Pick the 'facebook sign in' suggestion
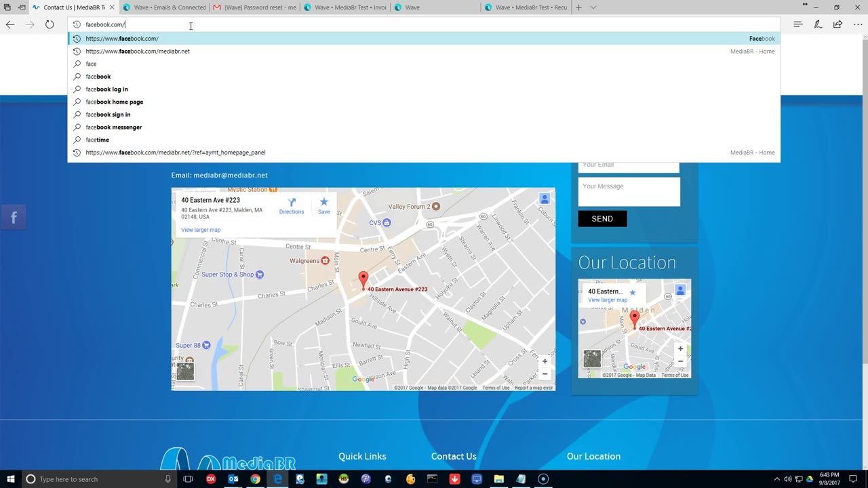 coord(424,115)
